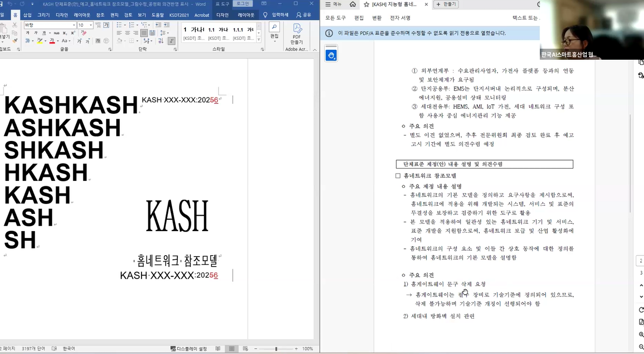Screen dimensions: 644x354
Task: Click the format painter brush icon
Action: [x=15, y=41]
